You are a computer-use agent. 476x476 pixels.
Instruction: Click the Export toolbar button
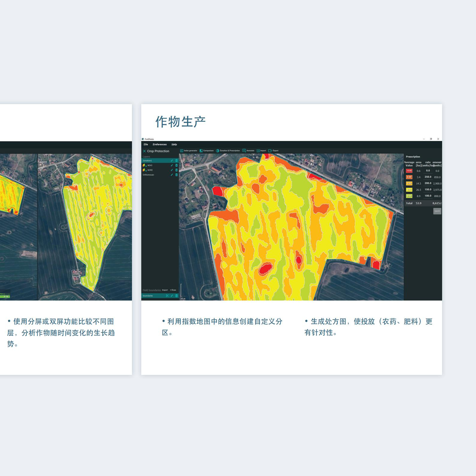tap(274, 151)
